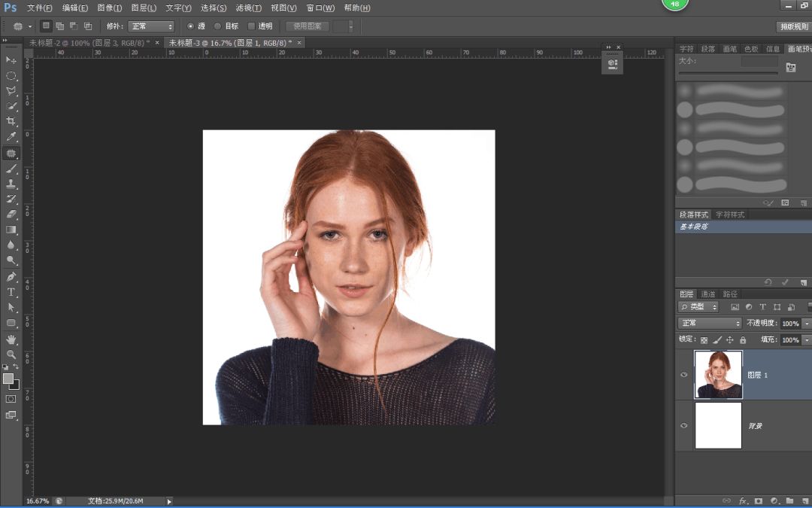
Task: Choose the Horizontal Type tool
Action: click(11, 292)
